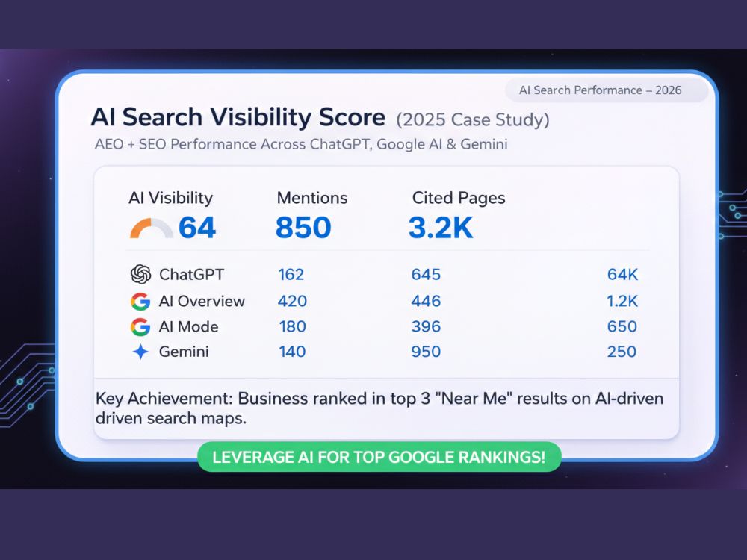Click AI Overview value 420

click(x=293, y=302)
